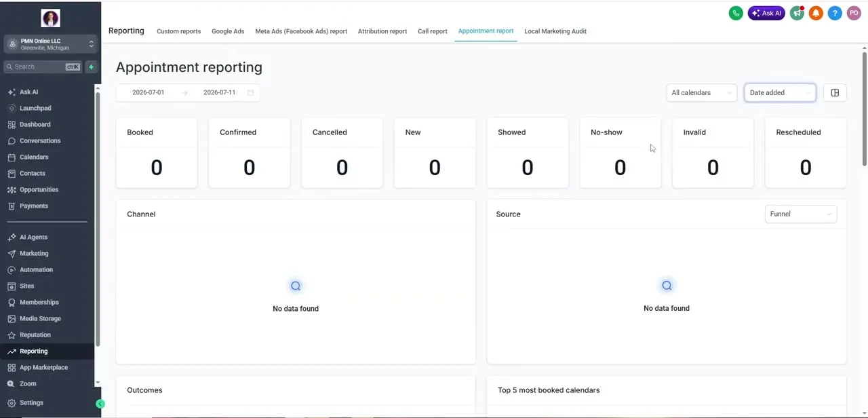Click the Appointment reporting heading

[x=189, y=67]
